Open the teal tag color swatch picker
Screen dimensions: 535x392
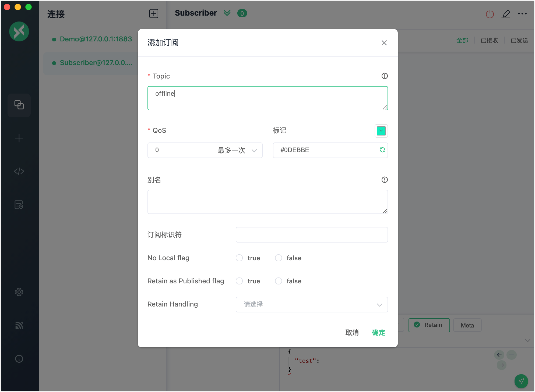381,131
